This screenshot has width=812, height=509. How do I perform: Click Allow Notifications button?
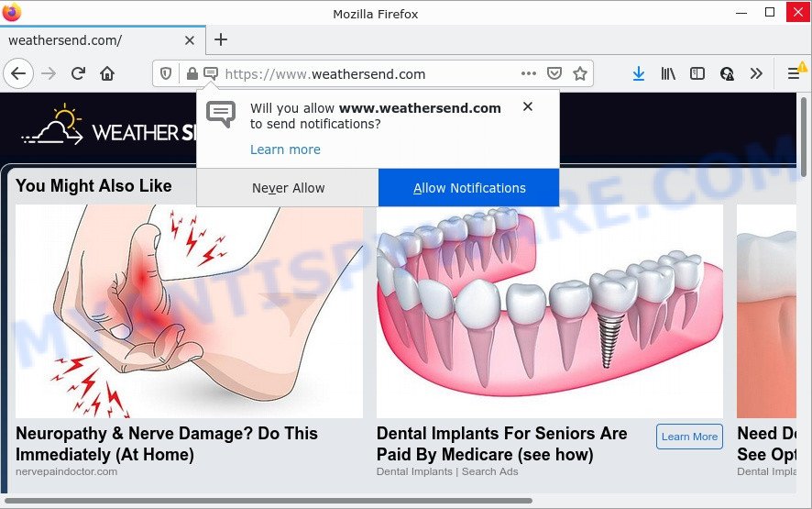[469, 188]
